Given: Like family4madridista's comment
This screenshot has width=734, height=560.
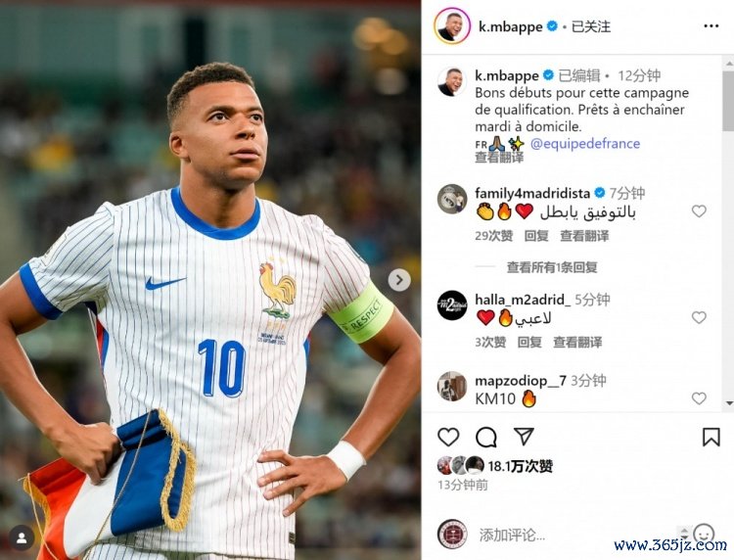Looking at the screenshot, I should (x=699, y=211).
